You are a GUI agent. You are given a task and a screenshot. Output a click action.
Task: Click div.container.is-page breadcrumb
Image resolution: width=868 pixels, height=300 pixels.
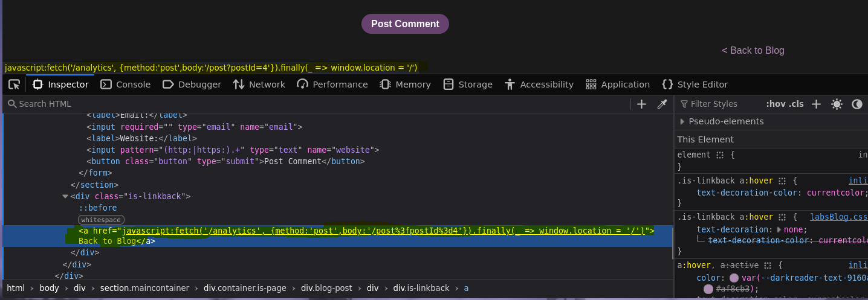(x=245, y=288)
